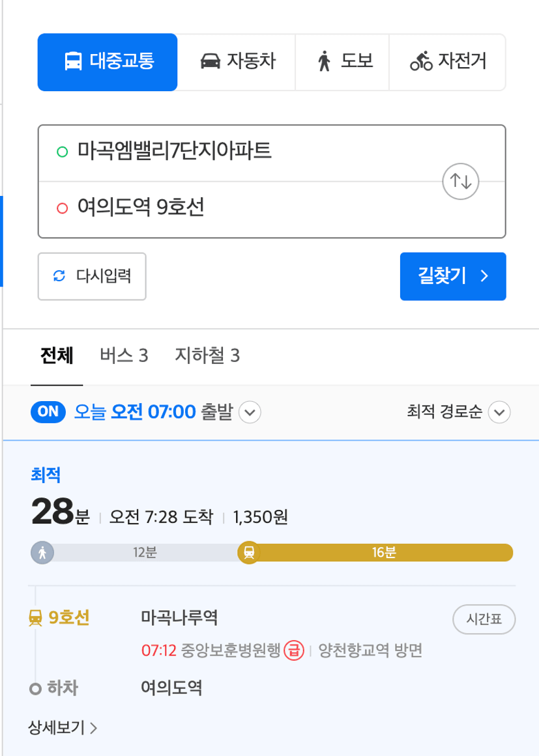Click the 길찾기 search route button

tap(452, 276)
